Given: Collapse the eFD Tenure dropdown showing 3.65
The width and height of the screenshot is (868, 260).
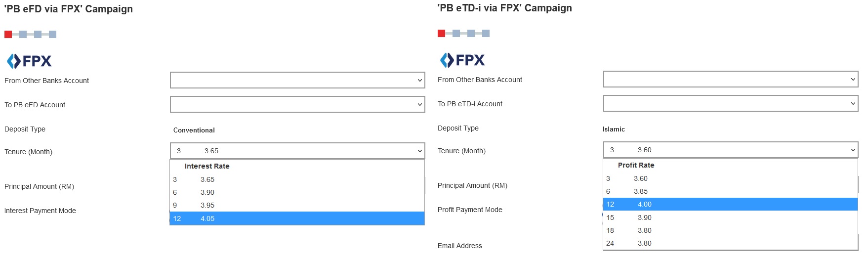Looking at the screenshot, I should click(x=297, y=151).
